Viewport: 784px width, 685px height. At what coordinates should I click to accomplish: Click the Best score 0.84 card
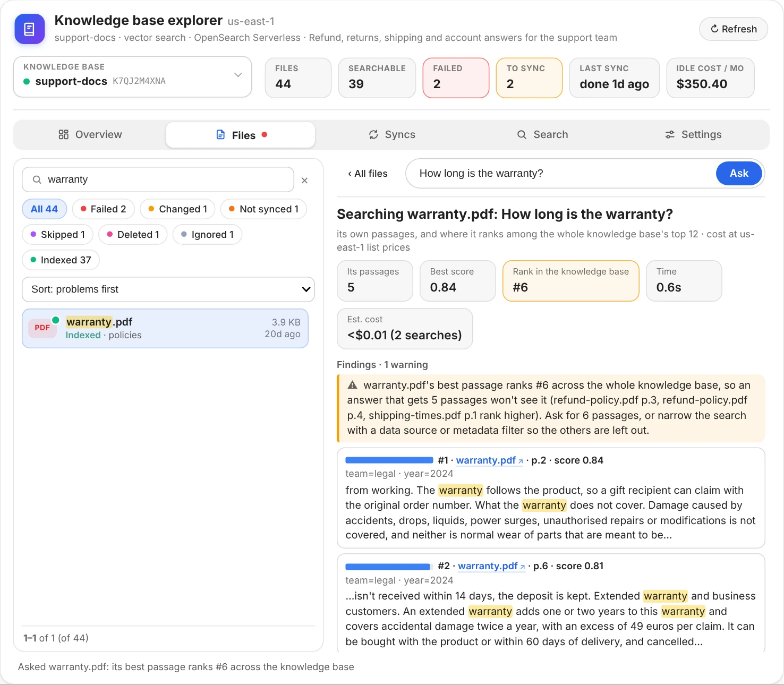458,281
